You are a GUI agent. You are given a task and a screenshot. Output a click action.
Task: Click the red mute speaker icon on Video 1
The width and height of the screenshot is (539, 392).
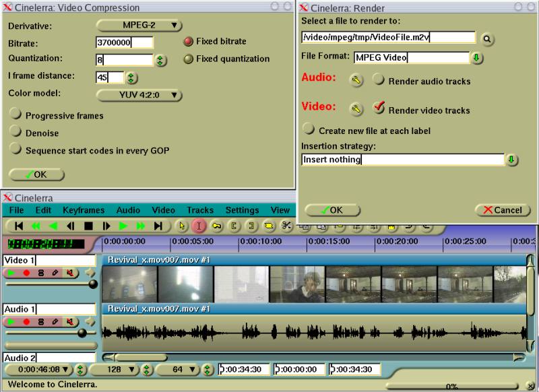(x=70, y=273)
